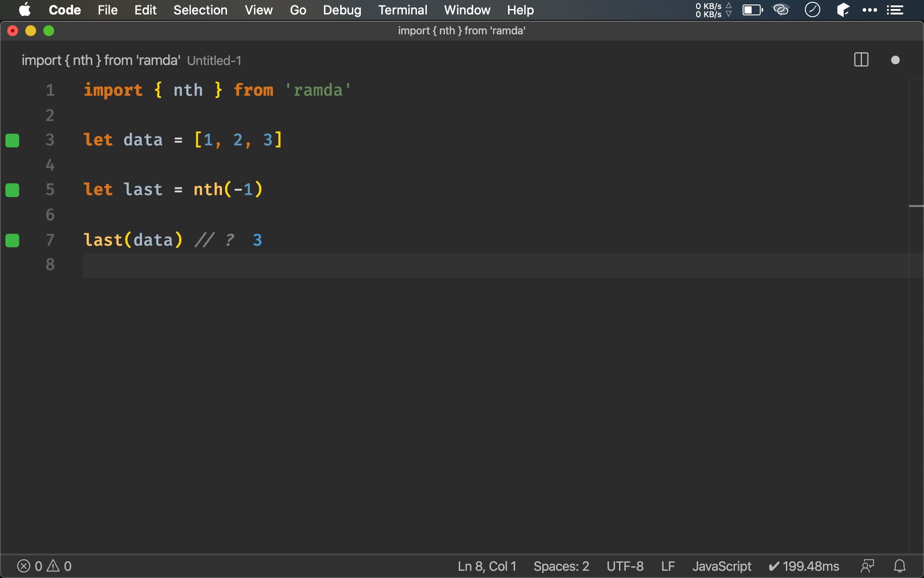Open the Apple menu
The width and height of the screenshot is (924, 578).
(25, 9)
